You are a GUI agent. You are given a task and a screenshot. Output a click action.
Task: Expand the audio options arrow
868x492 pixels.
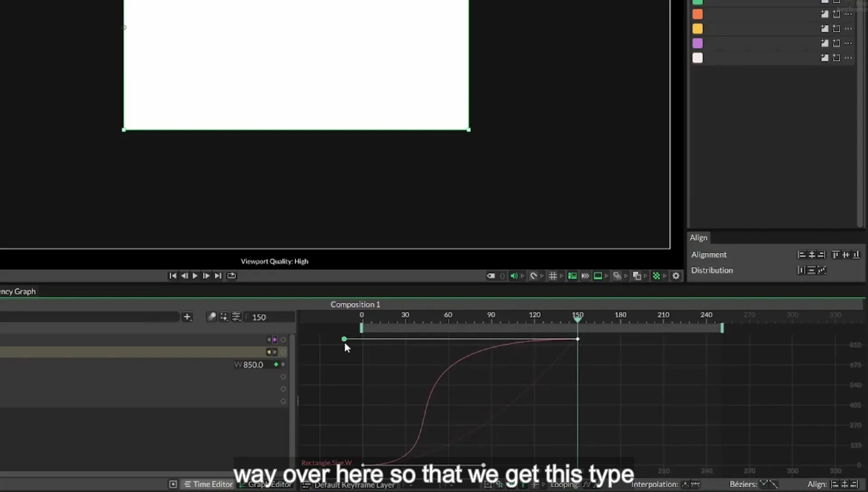[523, 276]
